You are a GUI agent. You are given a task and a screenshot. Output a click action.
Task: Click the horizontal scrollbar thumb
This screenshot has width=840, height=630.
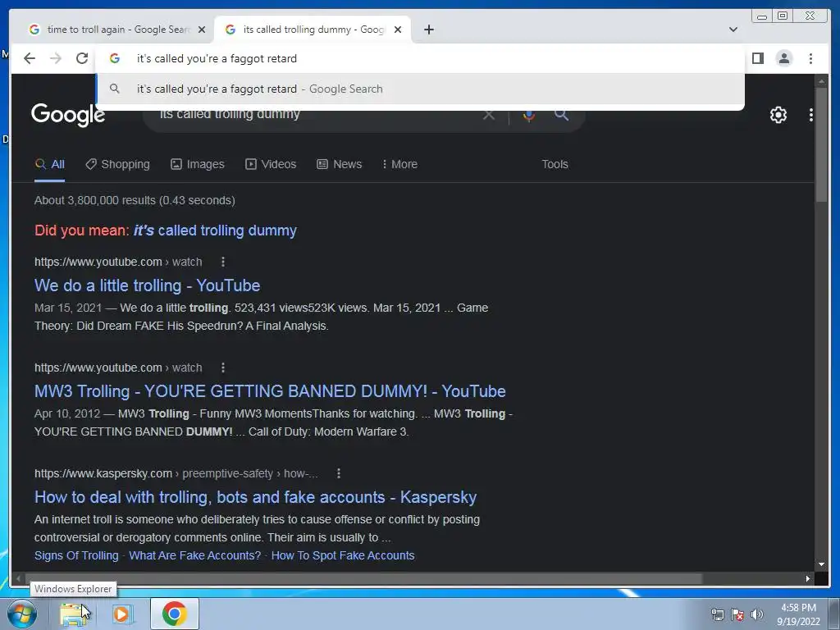tap(363, 578)
